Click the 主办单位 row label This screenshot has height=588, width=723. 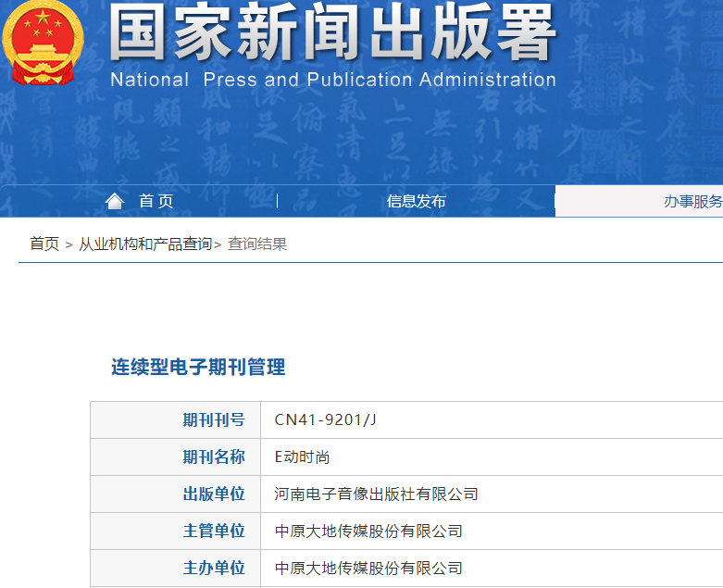coord(214,568)
